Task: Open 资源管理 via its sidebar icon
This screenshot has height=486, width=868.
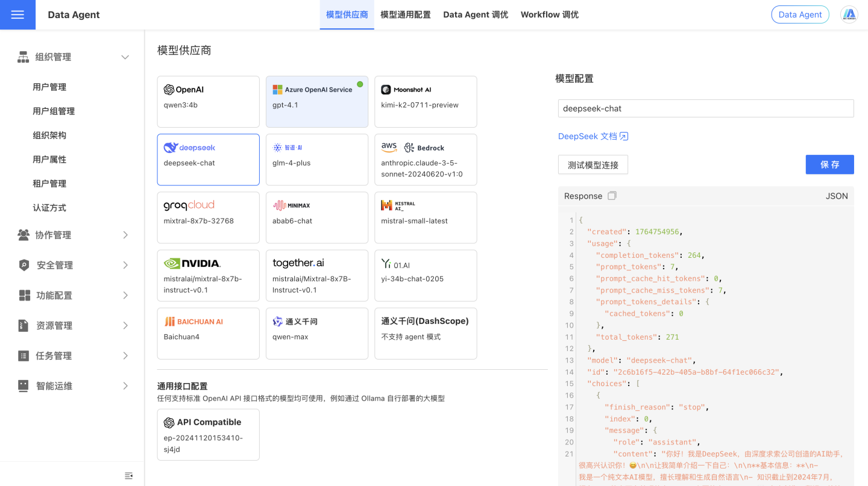Action: point(22,325)
